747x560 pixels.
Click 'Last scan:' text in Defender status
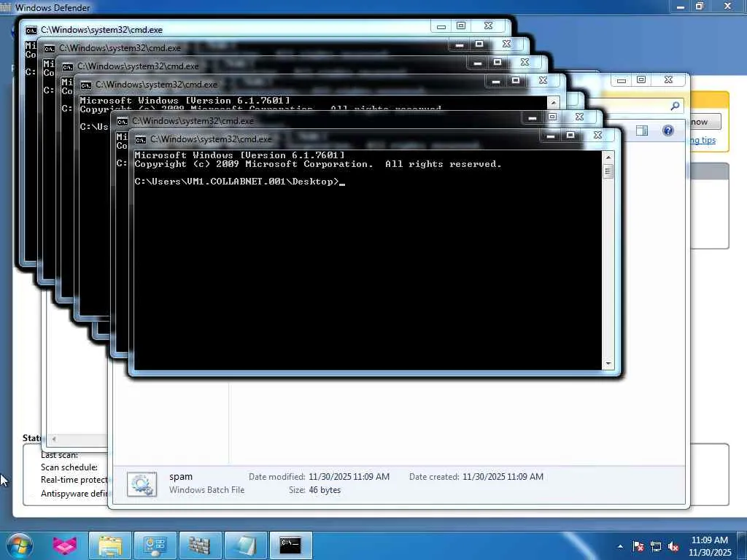click(60, 455)
